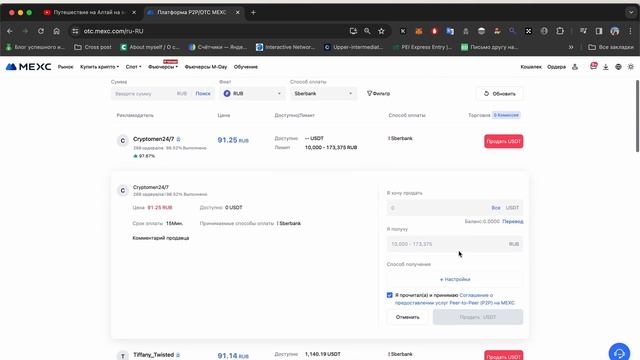Open MEXC notifications with red badge

pos(593,66)
